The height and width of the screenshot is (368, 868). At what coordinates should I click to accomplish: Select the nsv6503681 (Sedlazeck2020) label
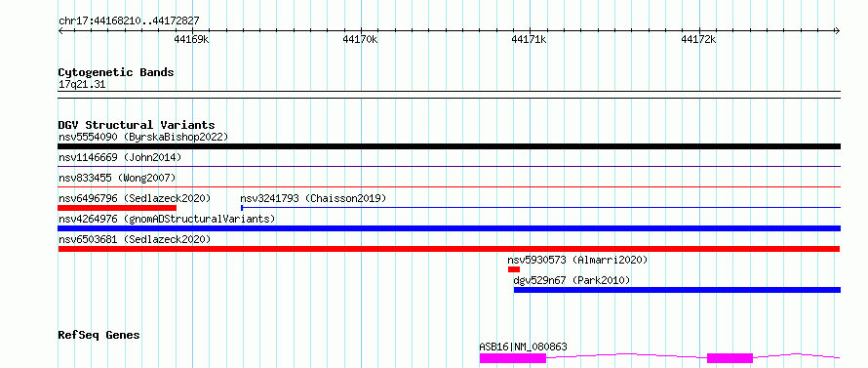click(135, 239)
